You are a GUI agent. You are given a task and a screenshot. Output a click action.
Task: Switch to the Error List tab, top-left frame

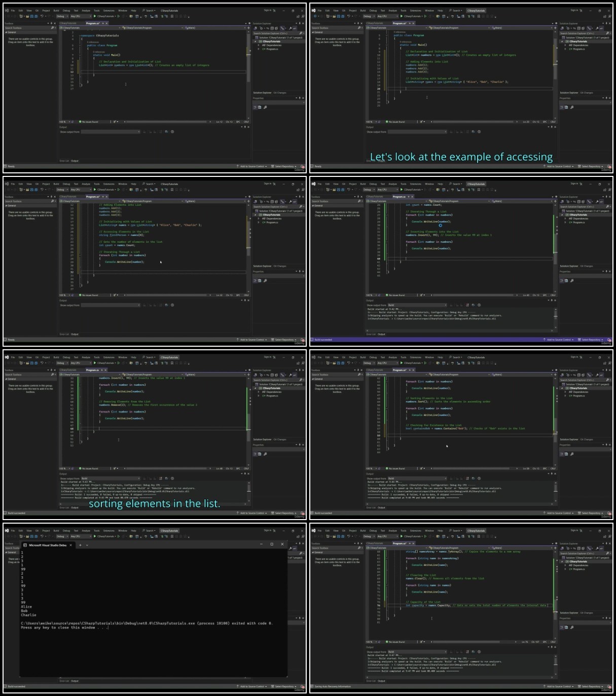64,161
